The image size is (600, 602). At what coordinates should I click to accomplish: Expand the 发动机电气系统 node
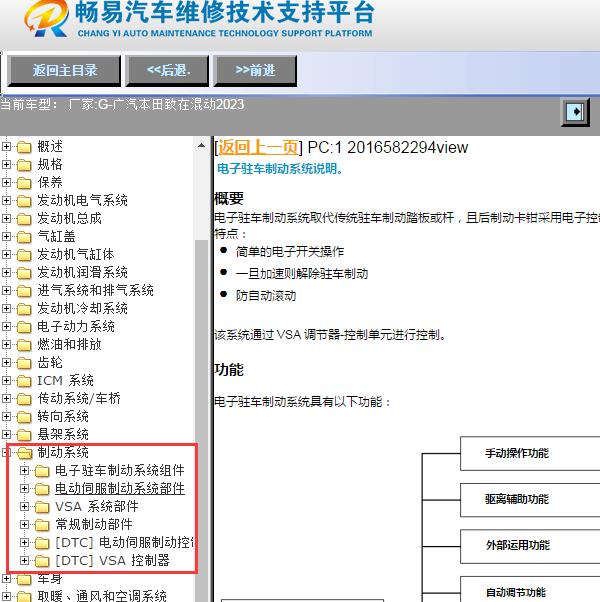6,200
